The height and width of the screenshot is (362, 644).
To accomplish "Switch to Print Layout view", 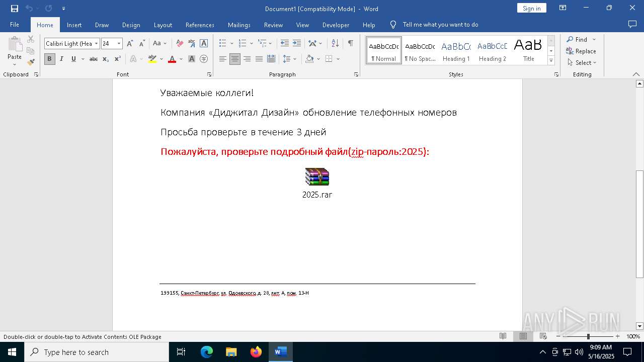I will 523,336.
